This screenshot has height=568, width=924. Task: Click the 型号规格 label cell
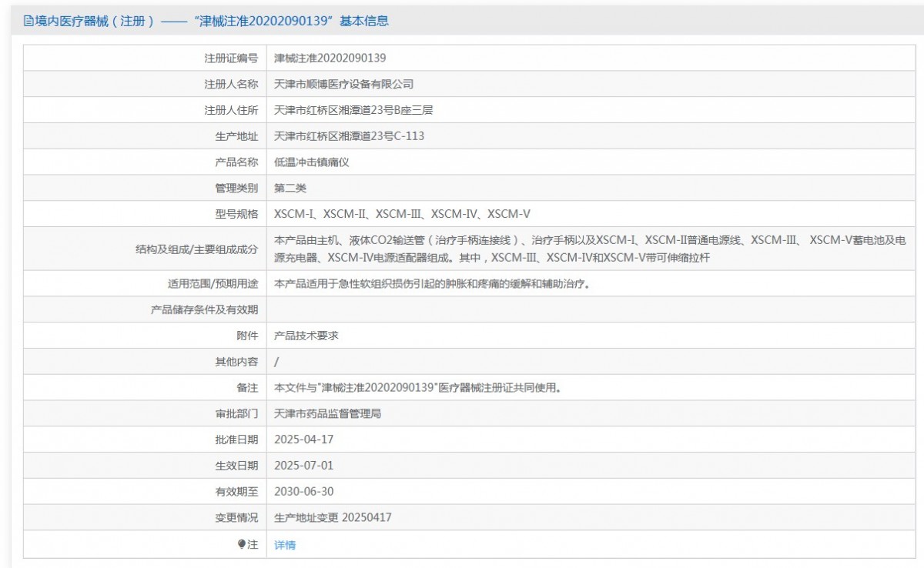coord(145,214)
